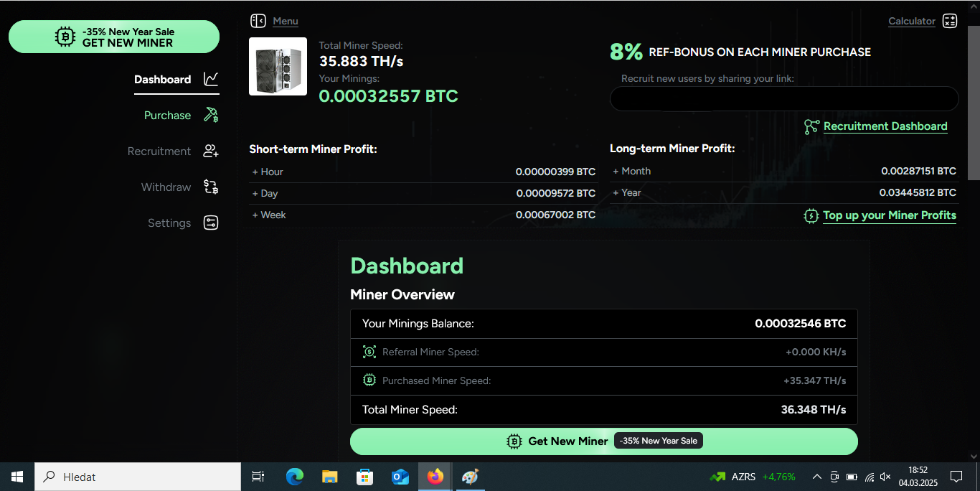980x491 pixels.
Task: Click the Hour profit 0.00000399 BTC
Action: click(556, 172)
